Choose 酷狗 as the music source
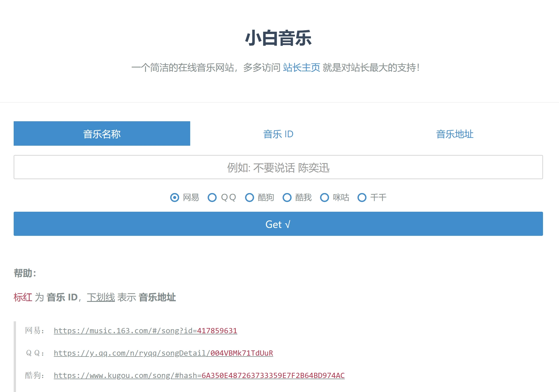This screenshot has height=392, width=559. point(250,197)
